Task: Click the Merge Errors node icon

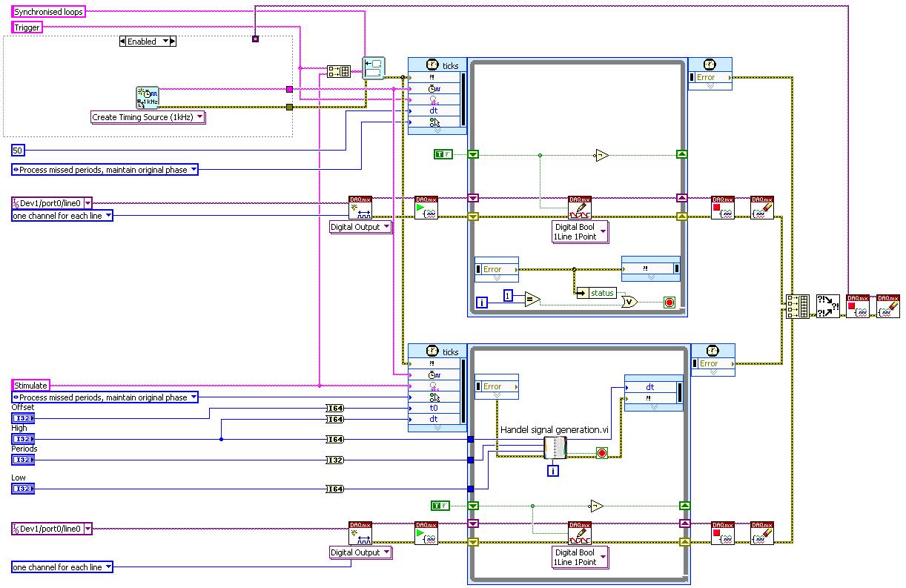Action: [x=827, y=305]
